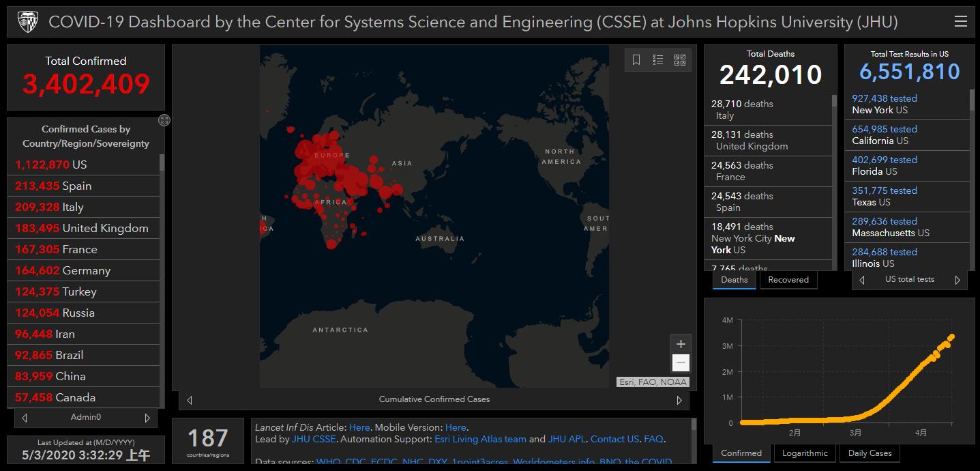Click the 654,985 tested California entry
This screenshot has height=471, width=980.
pos(908,135)
